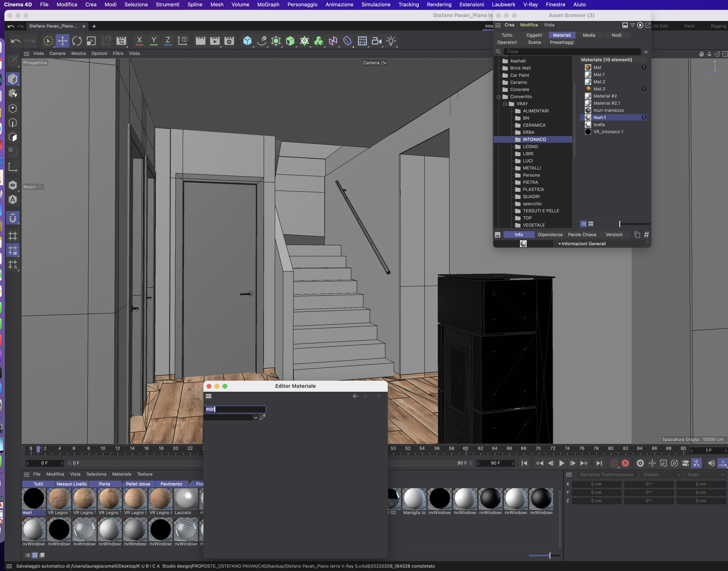Switch to the Oggetti tab in Asset Browser
The image size is (728, 571).
click(x=534, y=35)
